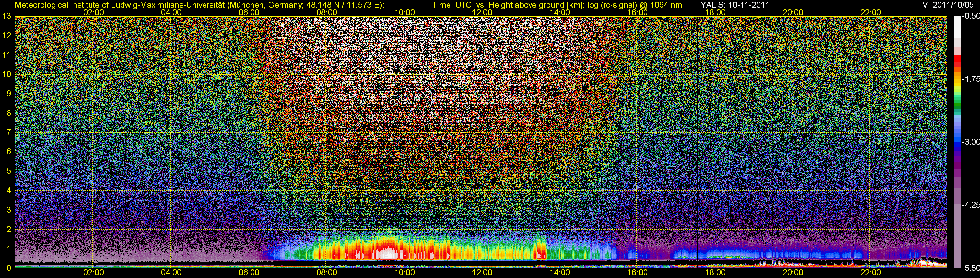980x278 pixels.
Task: Click the 02:00 label on the top time axis
Action: coord(93,12)
